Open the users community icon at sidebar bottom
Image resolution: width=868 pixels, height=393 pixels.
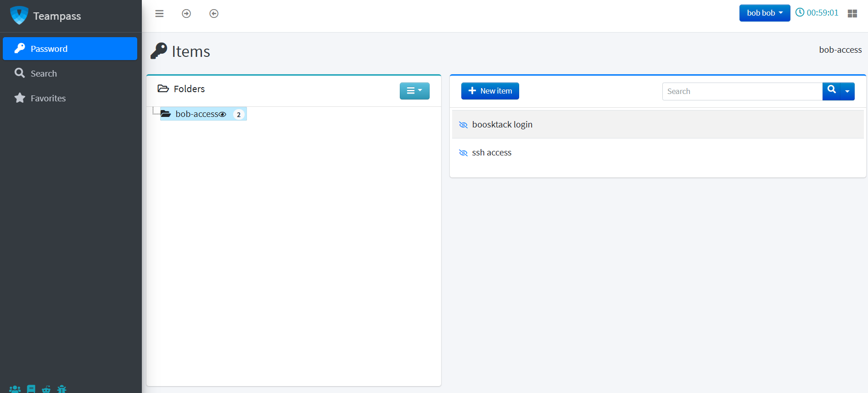pyautogui.click(x=15, y=389)
